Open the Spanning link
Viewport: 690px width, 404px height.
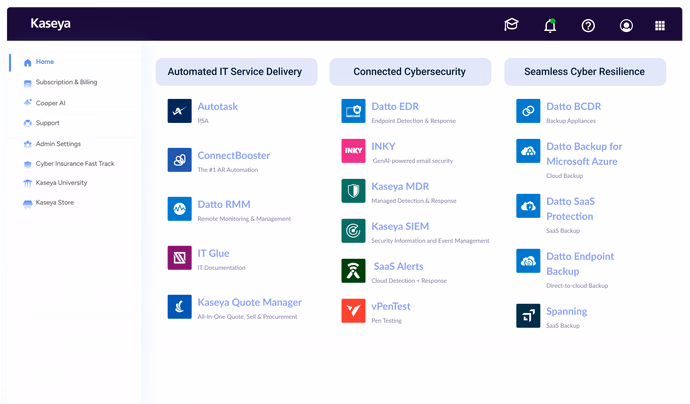pos(566,312)
